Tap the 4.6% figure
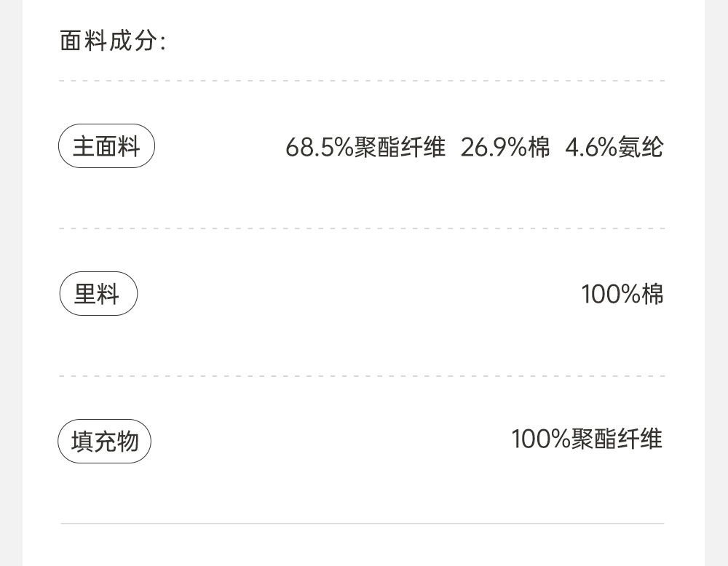The width and height of the screenshot is (728, 566). 591,148
